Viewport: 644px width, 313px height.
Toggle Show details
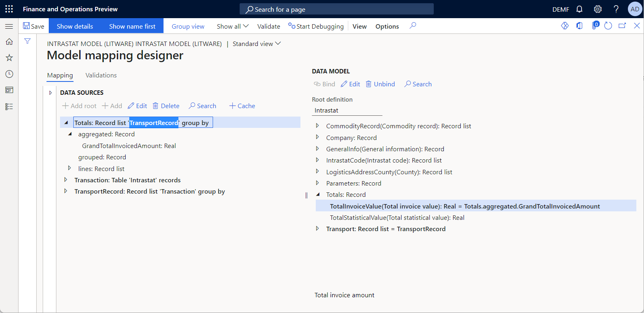(x=75, y=26)
